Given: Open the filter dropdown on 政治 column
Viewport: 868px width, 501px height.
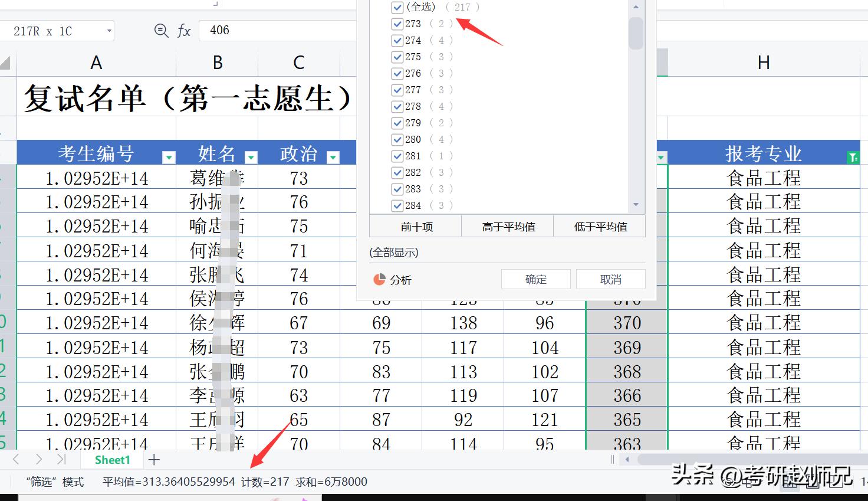Looking at the screenshot, I should (333, 157).
